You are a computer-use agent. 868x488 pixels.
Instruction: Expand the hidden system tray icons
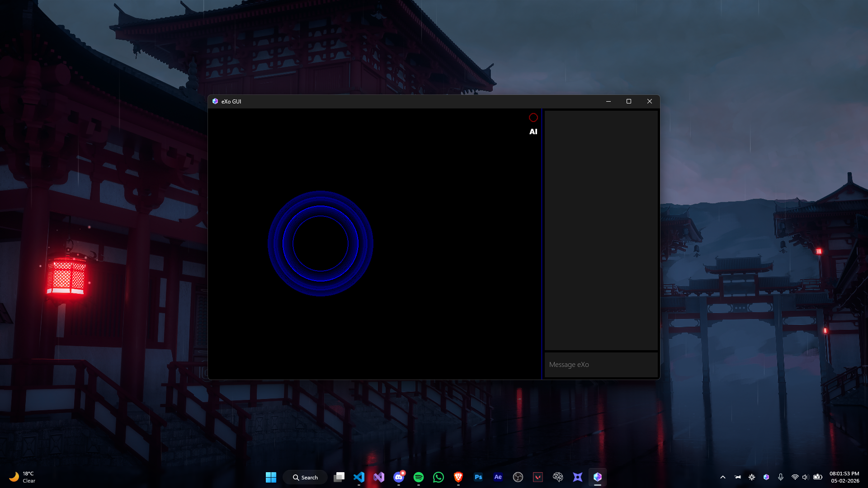click(723, 477)
